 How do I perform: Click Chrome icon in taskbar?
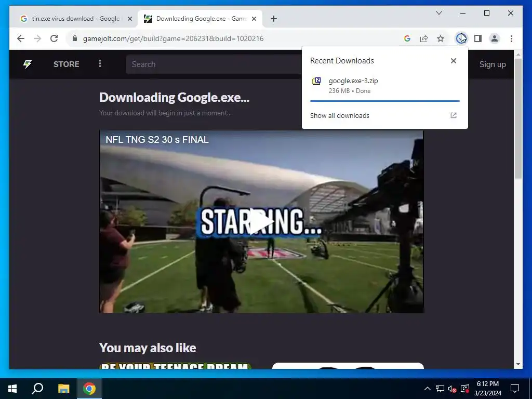89,389
